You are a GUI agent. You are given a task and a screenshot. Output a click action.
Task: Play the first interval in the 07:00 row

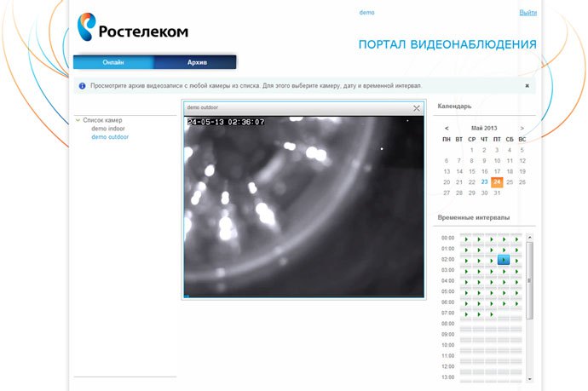[x=466, y=314]
